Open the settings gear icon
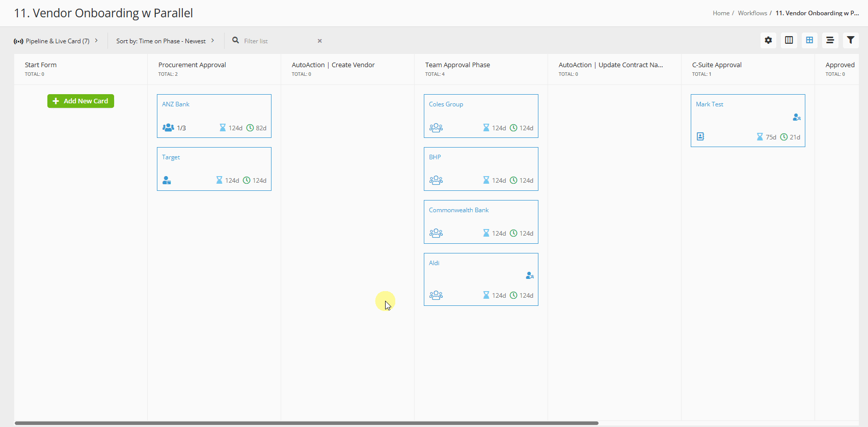 [768, 40]
